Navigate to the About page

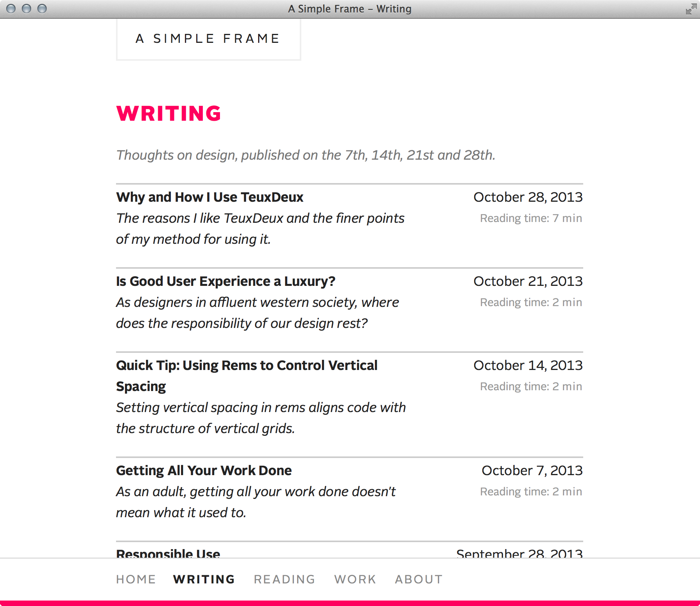[419, 580]
